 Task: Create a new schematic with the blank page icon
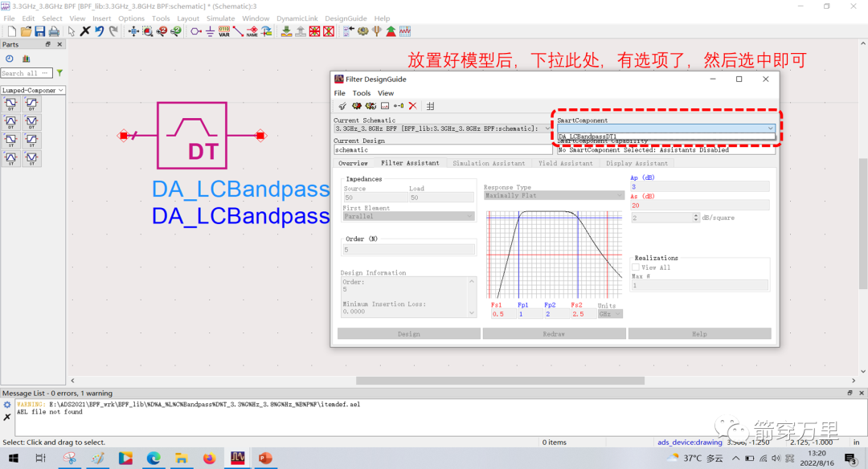[x=11, y=31]
